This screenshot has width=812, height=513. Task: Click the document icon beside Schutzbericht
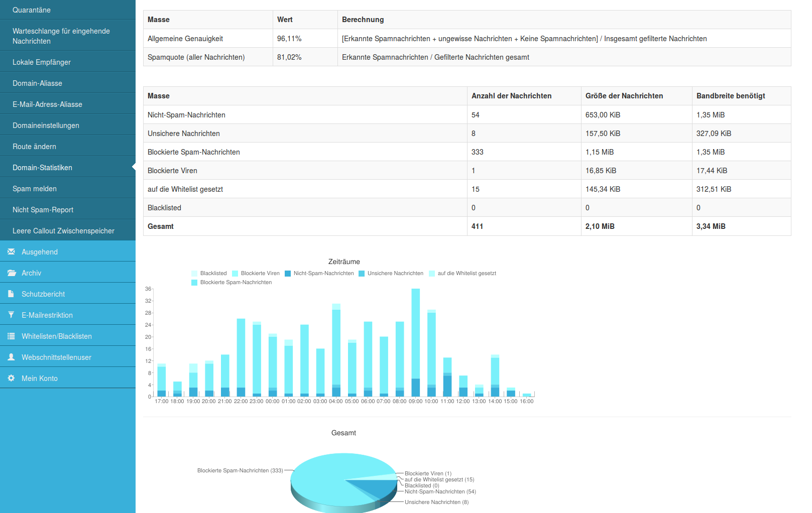tap(11, 294)
